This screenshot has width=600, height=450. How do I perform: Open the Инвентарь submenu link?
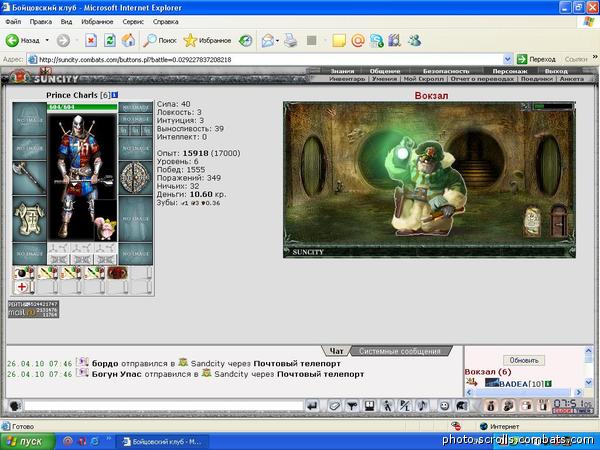347,79
